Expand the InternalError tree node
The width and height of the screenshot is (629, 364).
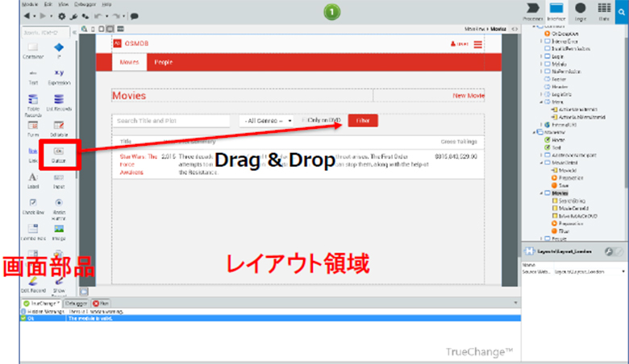[541, 41]
